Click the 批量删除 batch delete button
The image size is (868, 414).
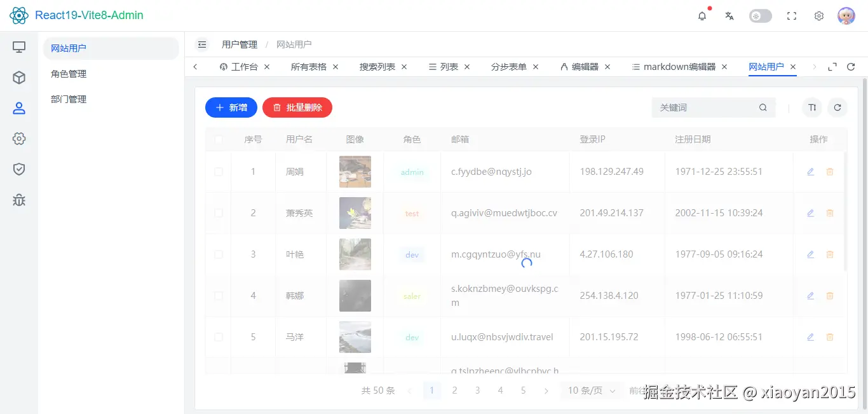click(297, 107)
